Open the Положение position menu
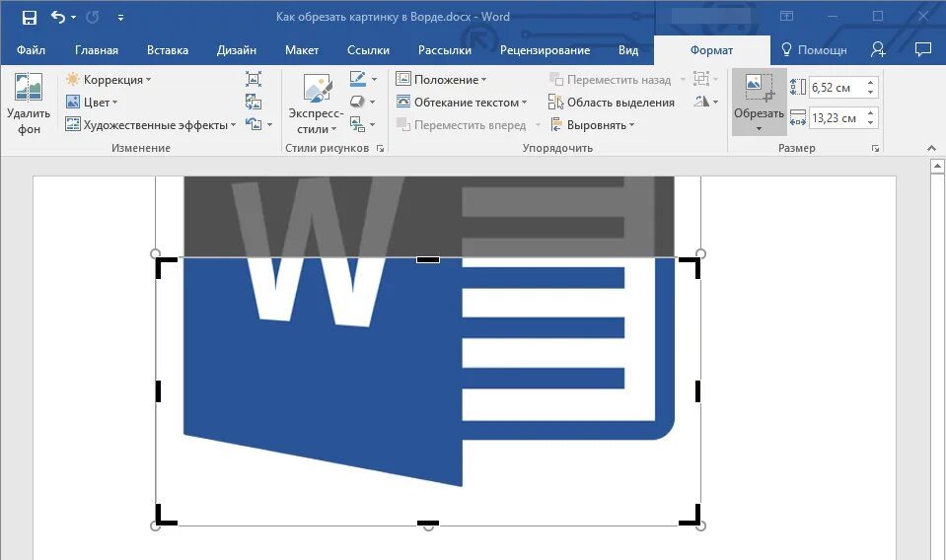 coord(441,80)
